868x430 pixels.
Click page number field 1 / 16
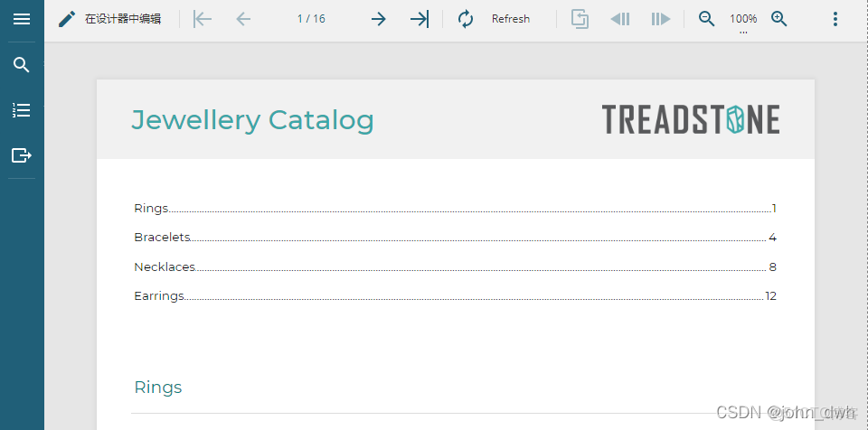click(x=311, y=19)
